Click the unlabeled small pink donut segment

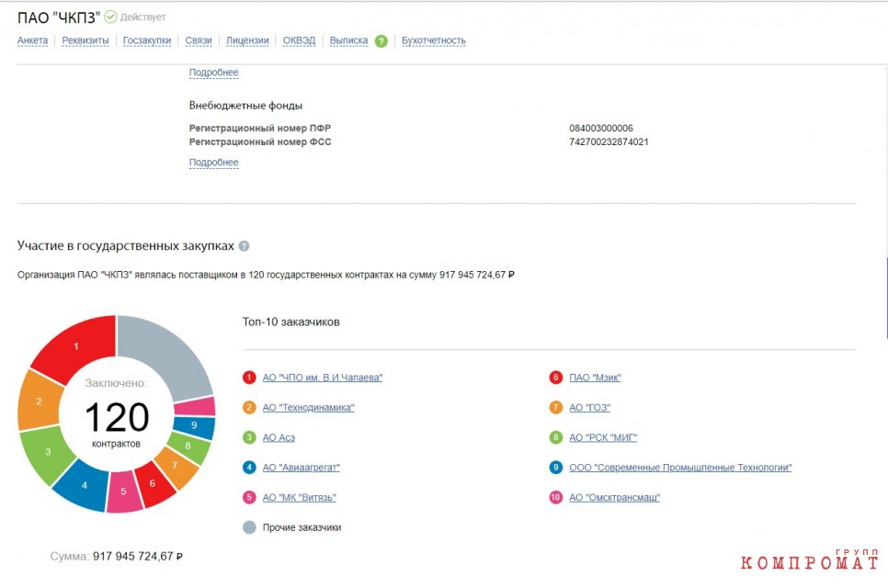tap(194, 407)
